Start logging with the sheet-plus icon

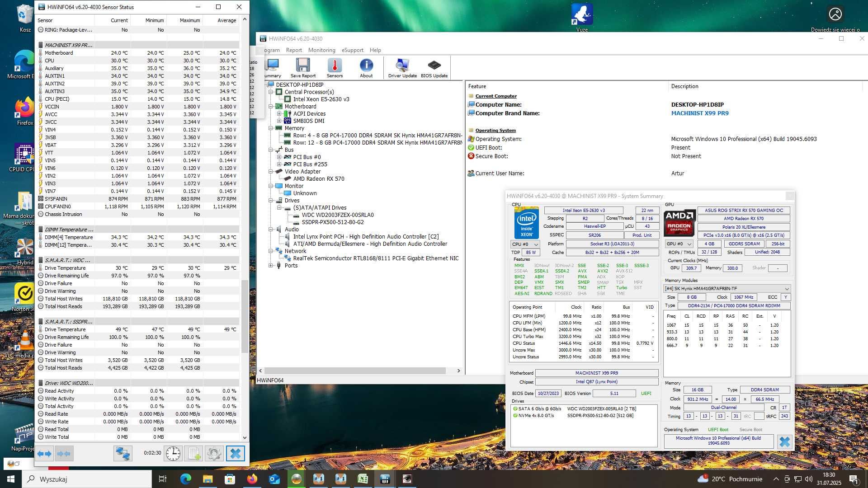pos(194,453)
